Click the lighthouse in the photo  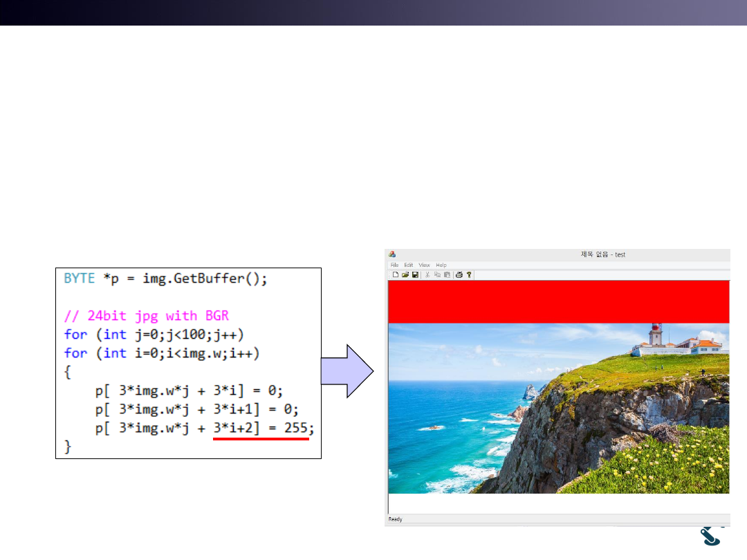tap(655, 335)
